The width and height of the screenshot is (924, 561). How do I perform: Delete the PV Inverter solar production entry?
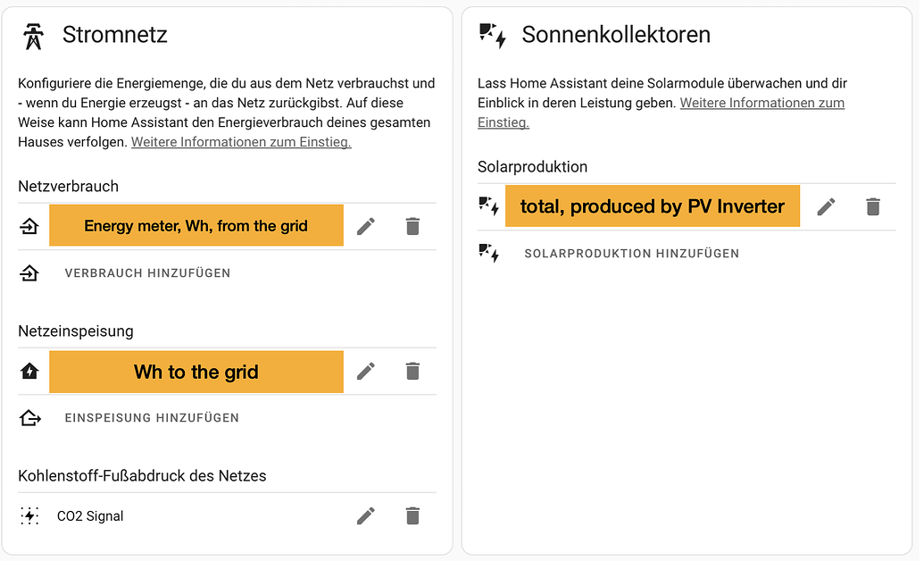pos(872,207)
